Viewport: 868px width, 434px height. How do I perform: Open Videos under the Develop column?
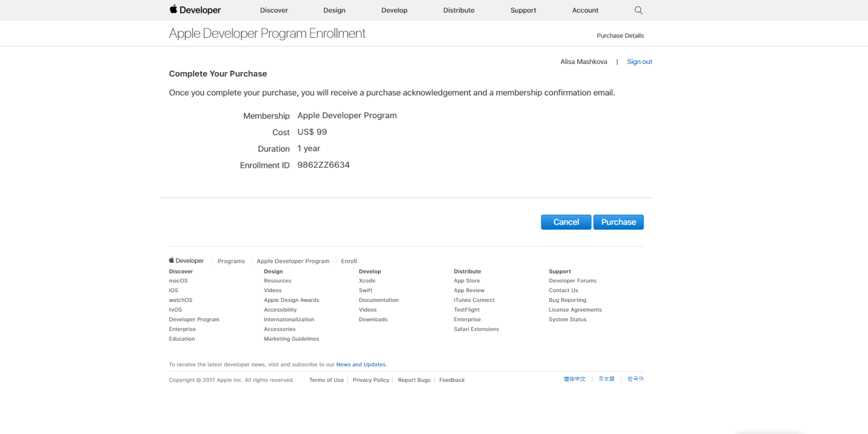tap(368, 310)
